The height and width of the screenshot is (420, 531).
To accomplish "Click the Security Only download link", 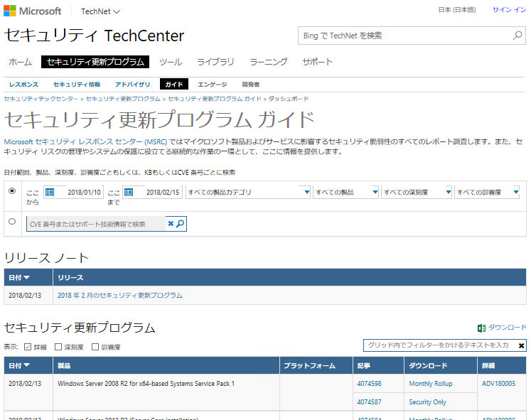I will [427, 402].
